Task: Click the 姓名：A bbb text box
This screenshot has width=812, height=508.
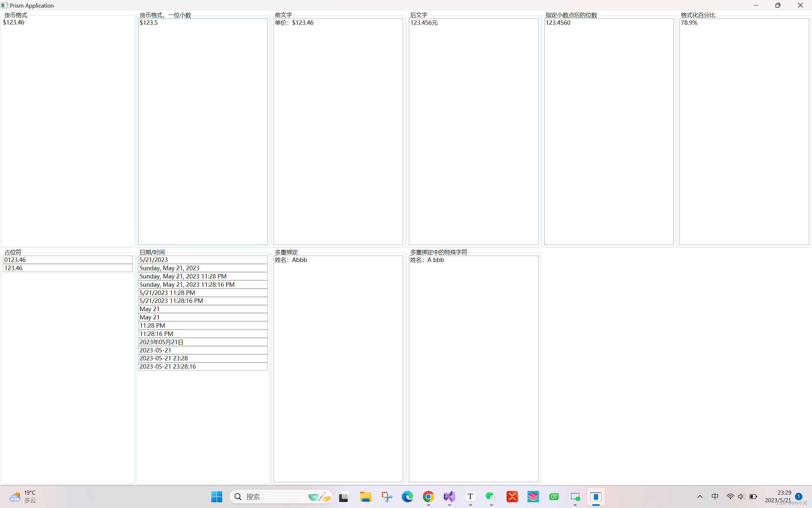Action: click(x=474, y=369)
